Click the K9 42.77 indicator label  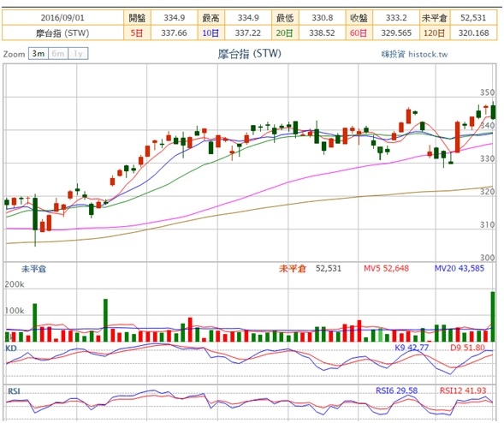point(412,348)
